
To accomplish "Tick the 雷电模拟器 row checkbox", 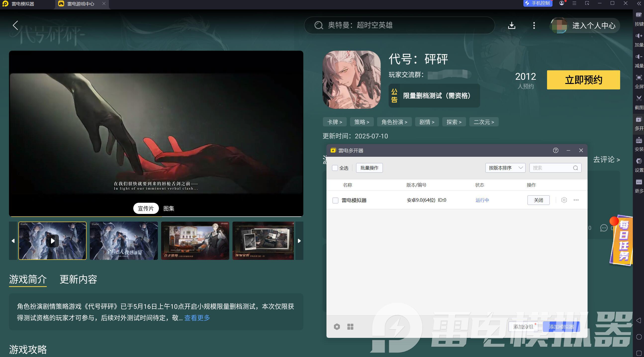I will point(335,200).
